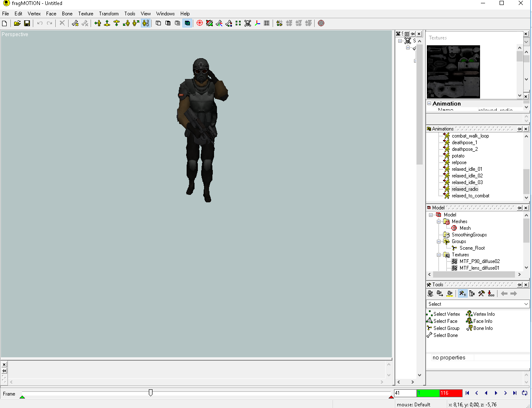Screen dimensions: 532x408
Task: Select the refpose animation
Action: click(x=459, y=162)
